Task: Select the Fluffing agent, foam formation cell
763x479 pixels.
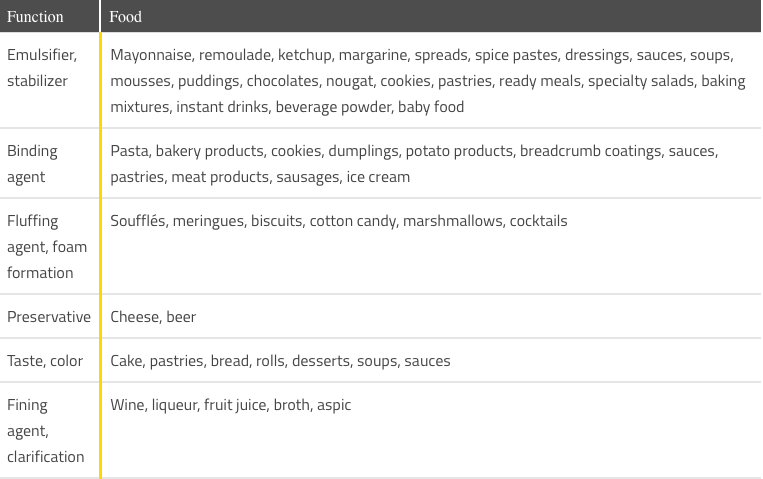Action: click(x=49, y=246)
